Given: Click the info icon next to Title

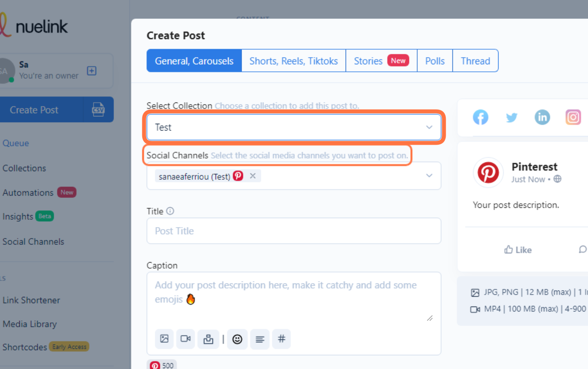Looking at the screenshot, I should click(170, 211).
